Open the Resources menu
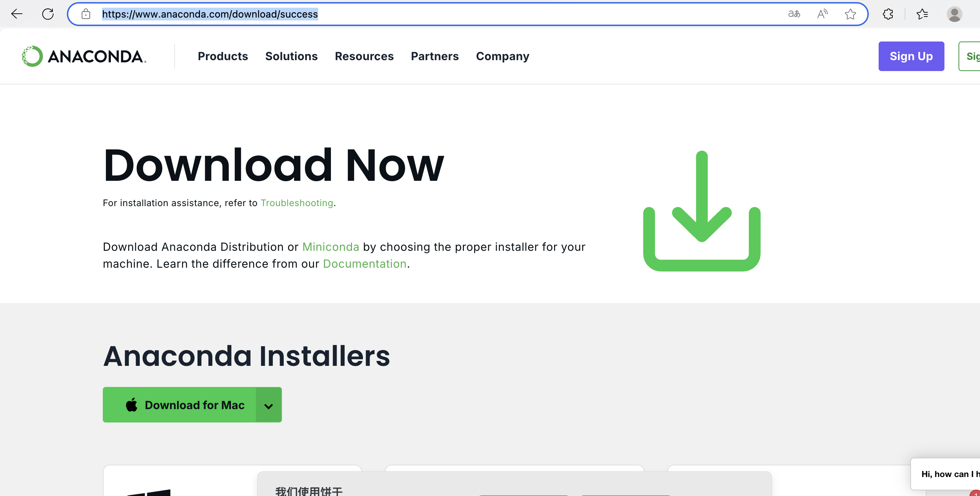This screenshot has height=496, width=980. [364, 56]
